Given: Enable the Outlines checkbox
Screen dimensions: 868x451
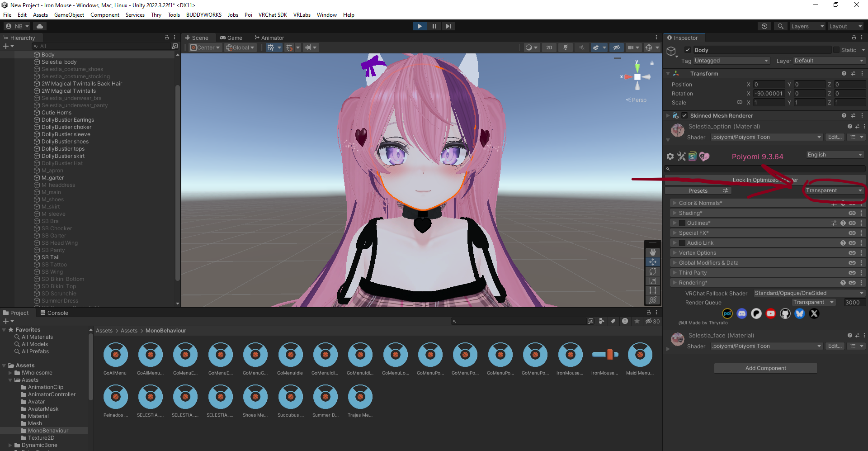Looking at the screenshot, I should tap(682, 223).
